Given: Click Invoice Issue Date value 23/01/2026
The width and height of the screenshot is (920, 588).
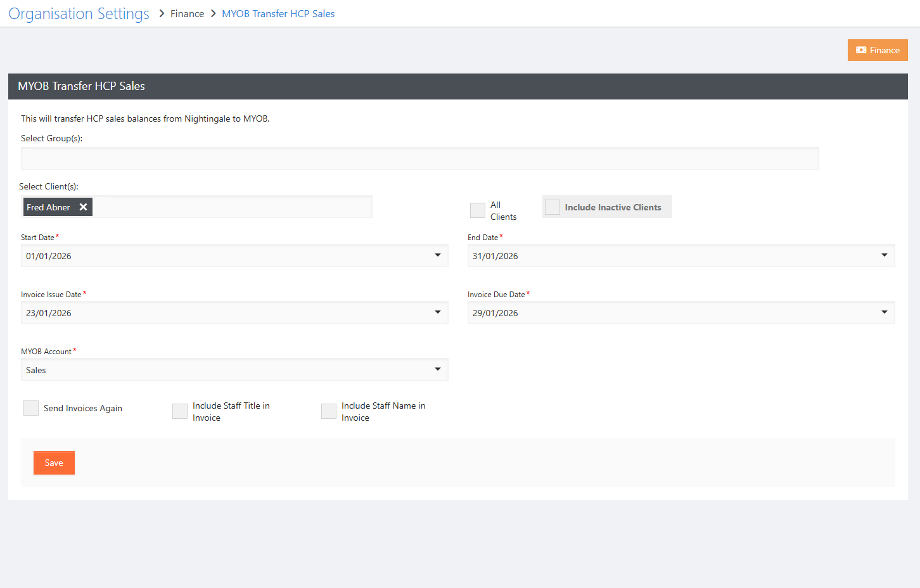Looking at the screenshot, I should [49, 313].
